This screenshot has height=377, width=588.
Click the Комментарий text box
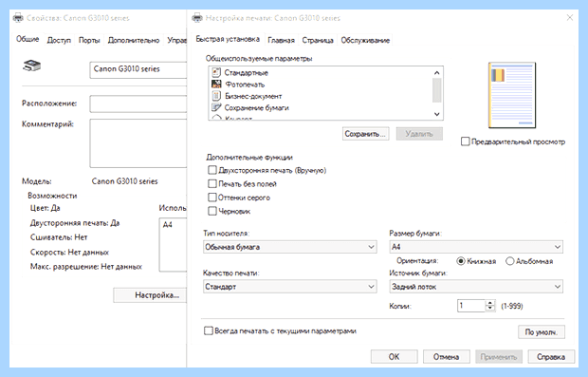138,143
